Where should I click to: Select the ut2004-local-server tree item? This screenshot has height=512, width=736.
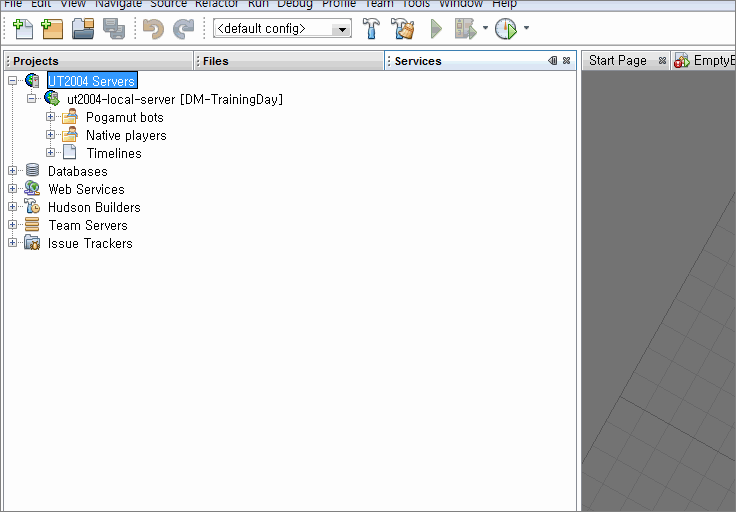[174, 99]
